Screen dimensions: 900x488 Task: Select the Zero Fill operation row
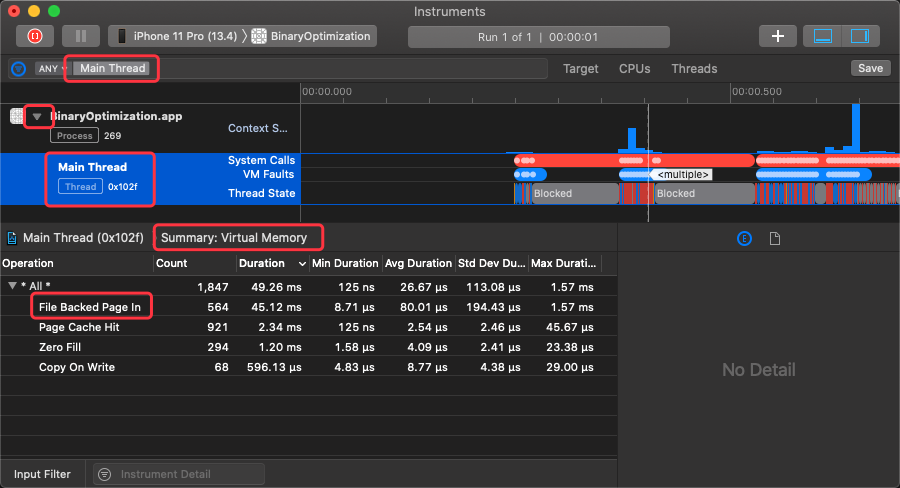click(x=309, y=347)
